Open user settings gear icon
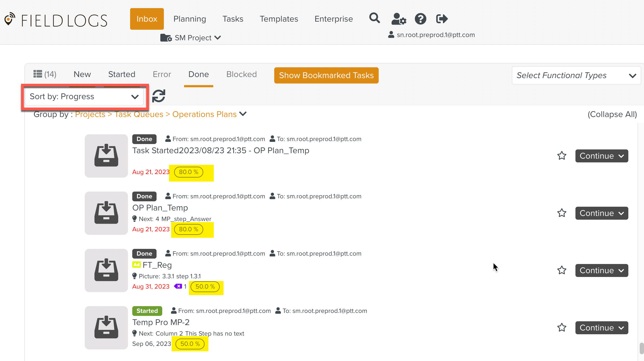The image size is (644, 361). tap(399, 19)
